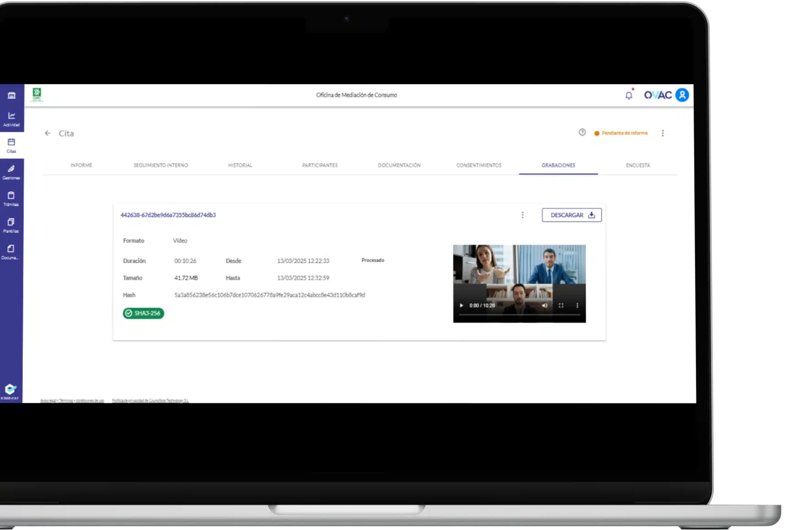This screenshot has width=812, height=530.
Task: Open the notifications bell
Action: [629, 95]
